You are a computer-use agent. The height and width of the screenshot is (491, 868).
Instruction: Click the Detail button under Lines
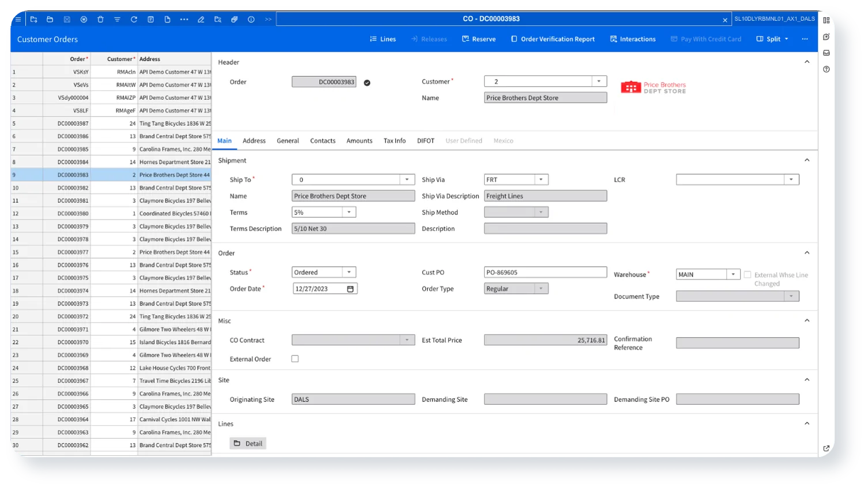tap(248, 444)
